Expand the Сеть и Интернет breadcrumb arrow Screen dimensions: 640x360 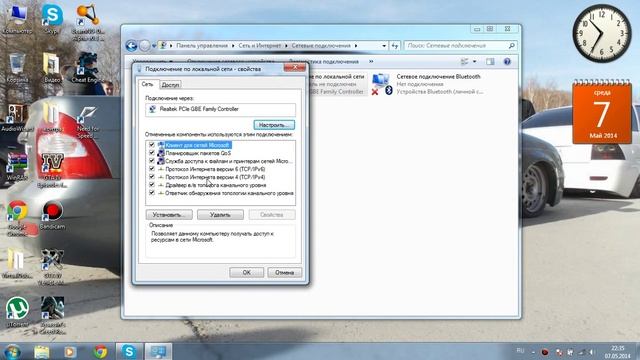click(x=286, y=46)
